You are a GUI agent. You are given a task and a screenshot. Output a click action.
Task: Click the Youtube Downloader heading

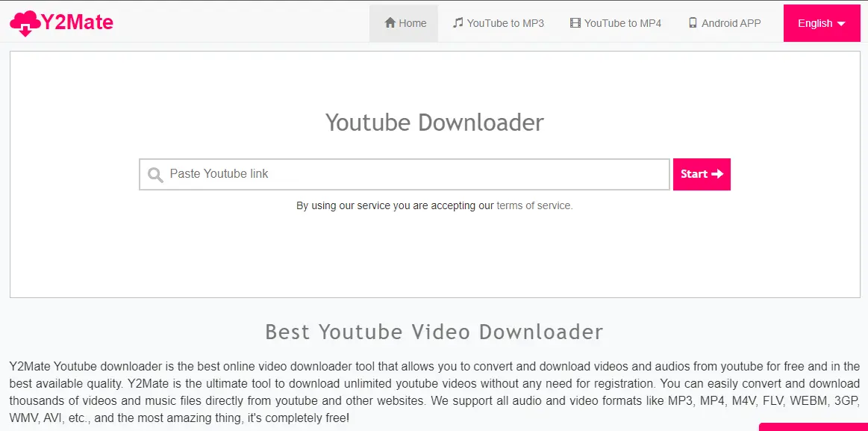pyautogui.click(x=434, y=123)
